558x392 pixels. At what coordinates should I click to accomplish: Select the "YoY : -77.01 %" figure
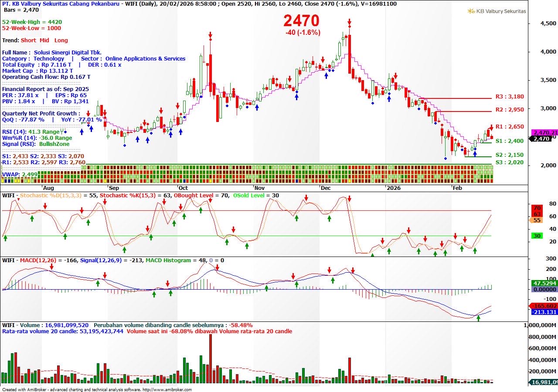(82, 119)
